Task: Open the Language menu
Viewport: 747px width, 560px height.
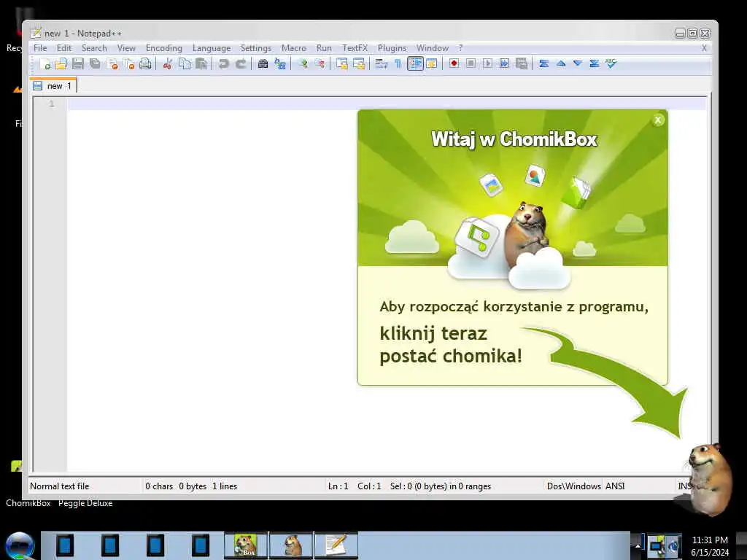Action: (212, 48)
